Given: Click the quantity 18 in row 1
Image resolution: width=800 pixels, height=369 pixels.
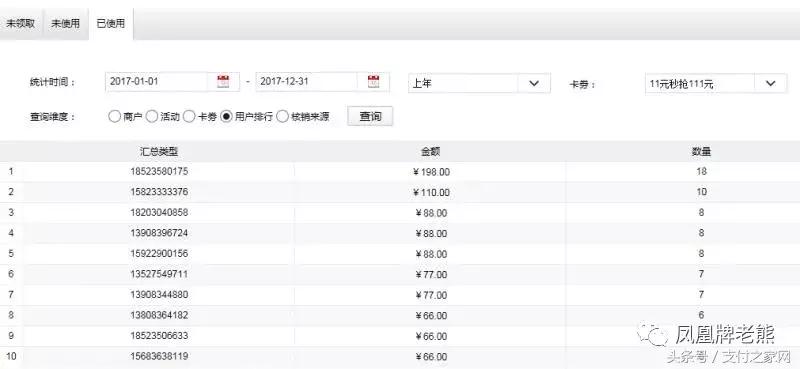Looking at the screenshot, I should click(701, 171).
